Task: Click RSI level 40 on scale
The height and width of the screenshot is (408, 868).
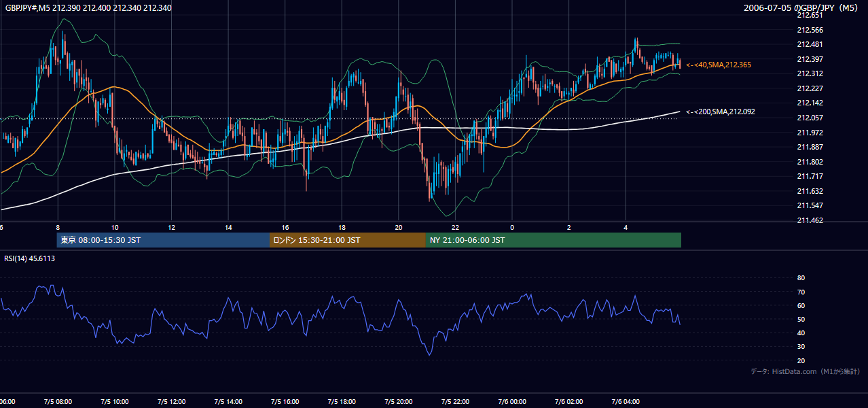Action: (801, 333)
